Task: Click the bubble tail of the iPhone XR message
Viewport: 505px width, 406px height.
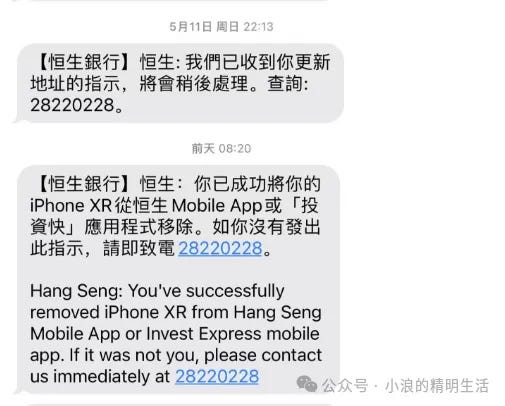Action: (15, 390)
